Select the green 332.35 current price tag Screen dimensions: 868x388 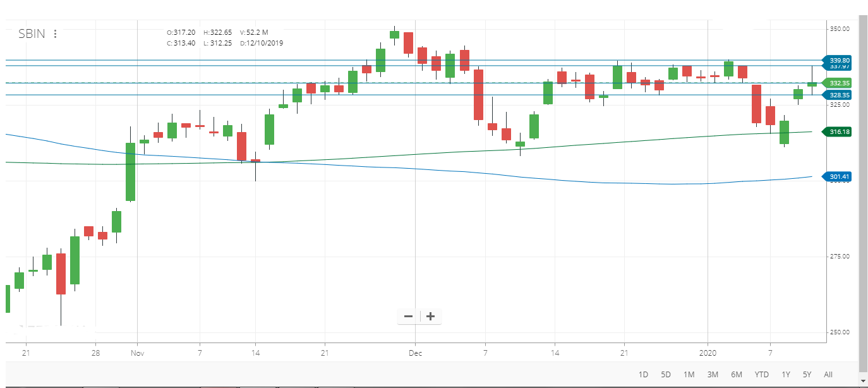click(x=839, y=83)
